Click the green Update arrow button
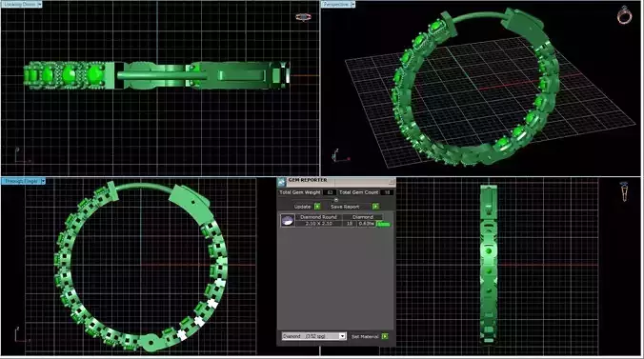The image size is (644, 359). point(317,207)
